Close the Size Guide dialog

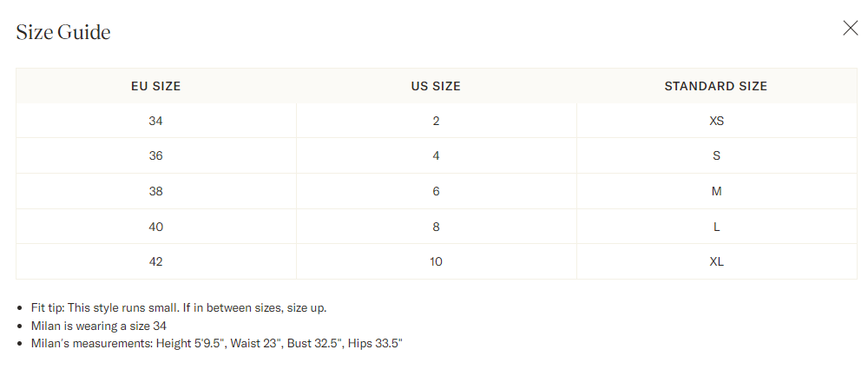coord(851,29)
